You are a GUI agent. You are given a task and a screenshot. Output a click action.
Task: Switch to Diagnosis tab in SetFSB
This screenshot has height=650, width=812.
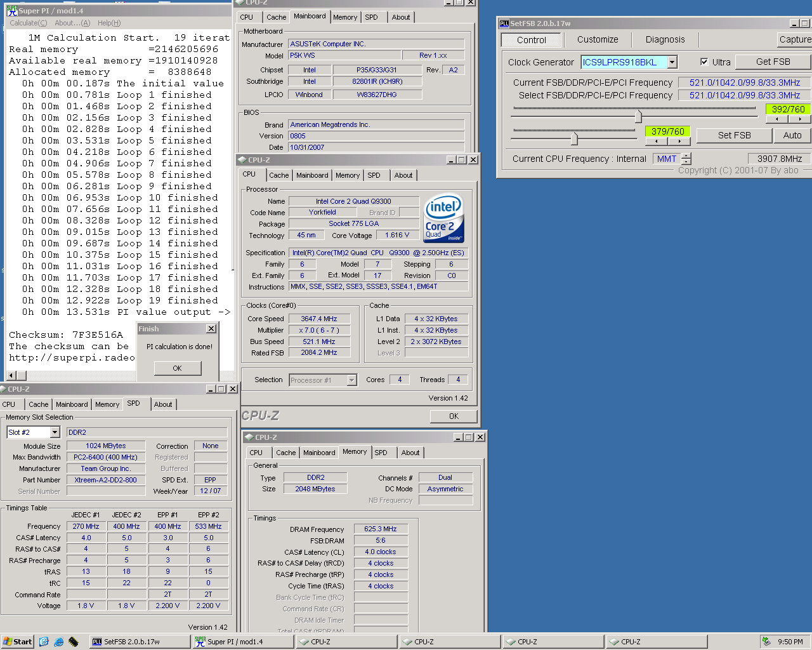coord(665,39)
